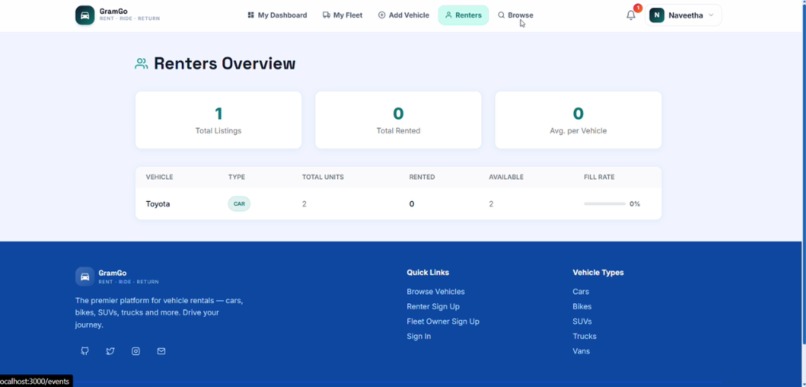Click the Total Rented stat card

398,120
